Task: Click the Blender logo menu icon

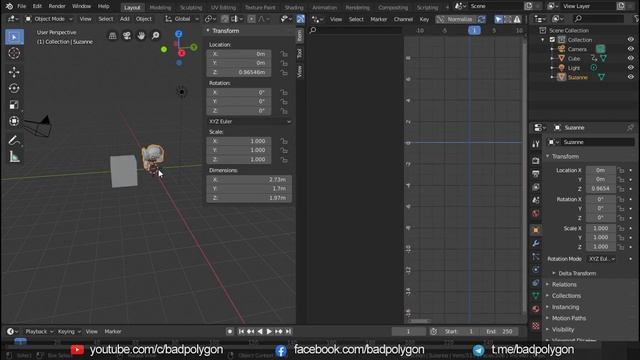Action: [x=9, y=6]
